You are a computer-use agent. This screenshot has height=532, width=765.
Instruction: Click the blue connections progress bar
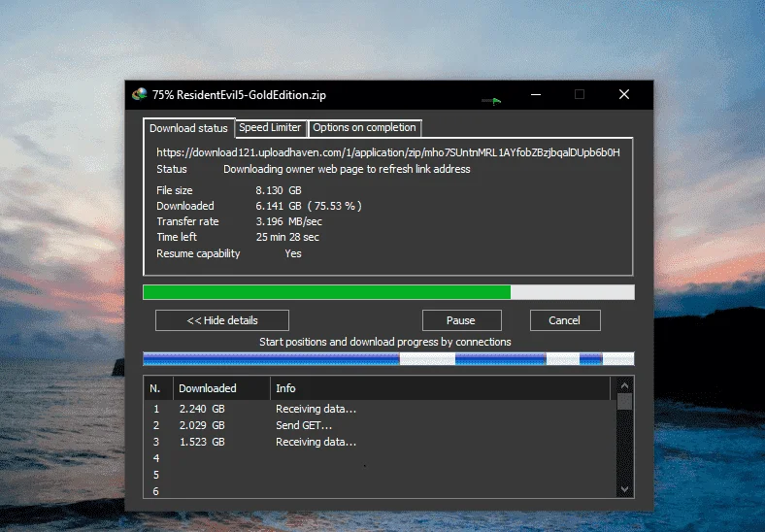pos(389,359)
